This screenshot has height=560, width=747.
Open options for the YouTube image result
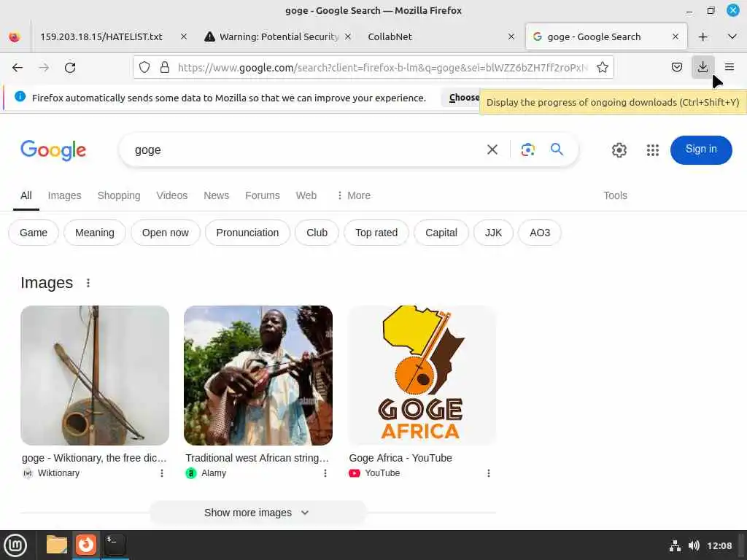click(488, 472)
